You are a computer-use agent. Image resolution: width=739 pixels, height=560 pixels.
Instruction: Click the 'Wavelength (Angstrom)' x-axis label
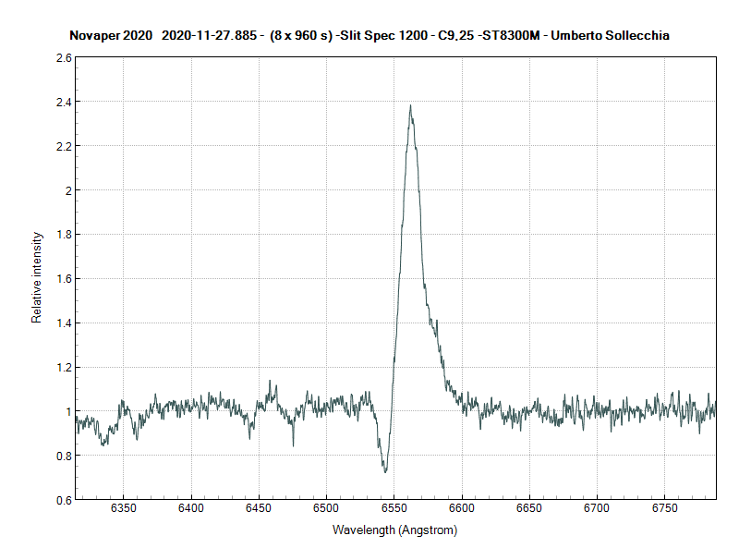394,531
